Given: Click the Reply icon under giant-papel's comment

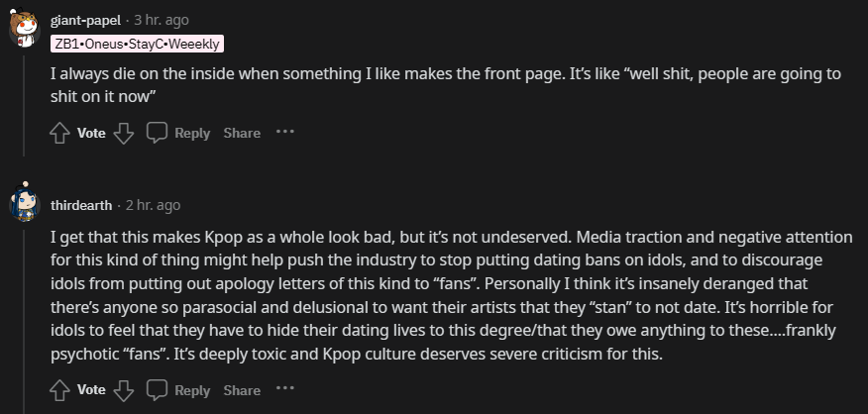Looking at the screenshot, I should (158, 133).
